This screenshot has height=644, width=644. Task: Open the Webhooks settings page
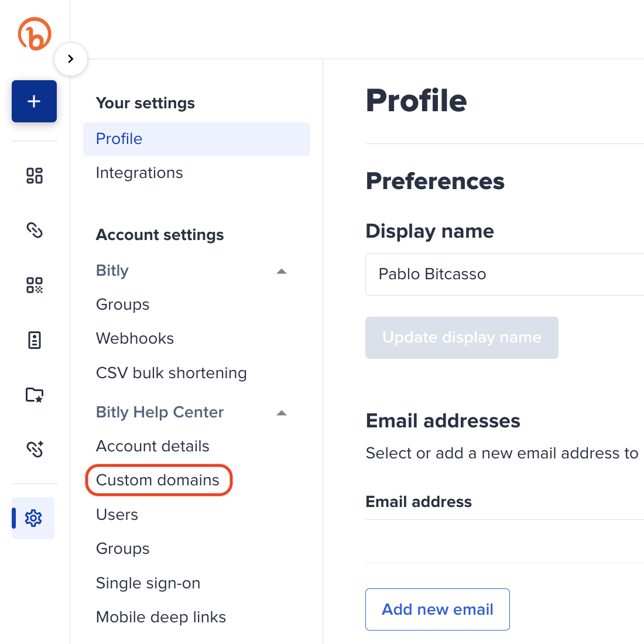[135, 338]
